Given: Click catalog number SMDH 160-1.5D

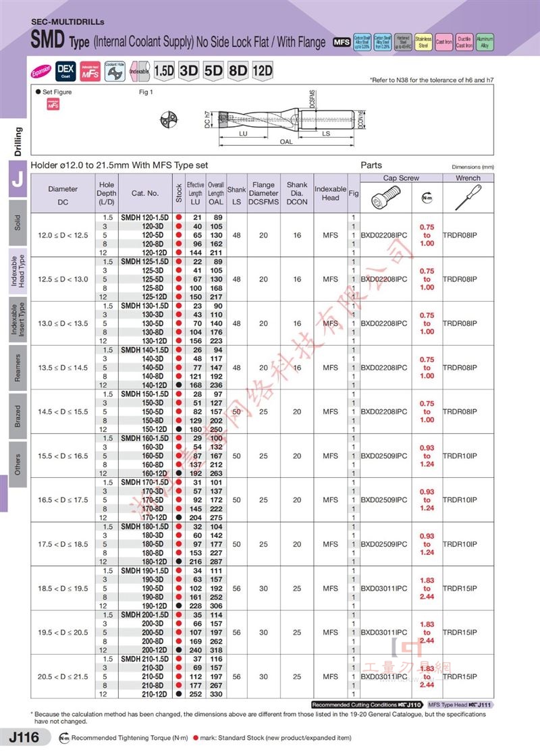Looking at the screenshot, I should [144, 438].
